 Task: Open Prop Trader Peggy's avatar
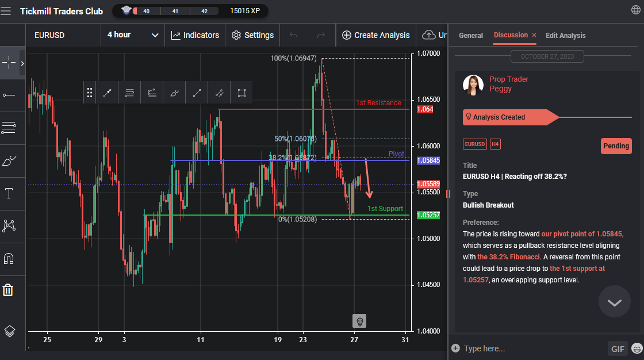[x=473, y=85]
